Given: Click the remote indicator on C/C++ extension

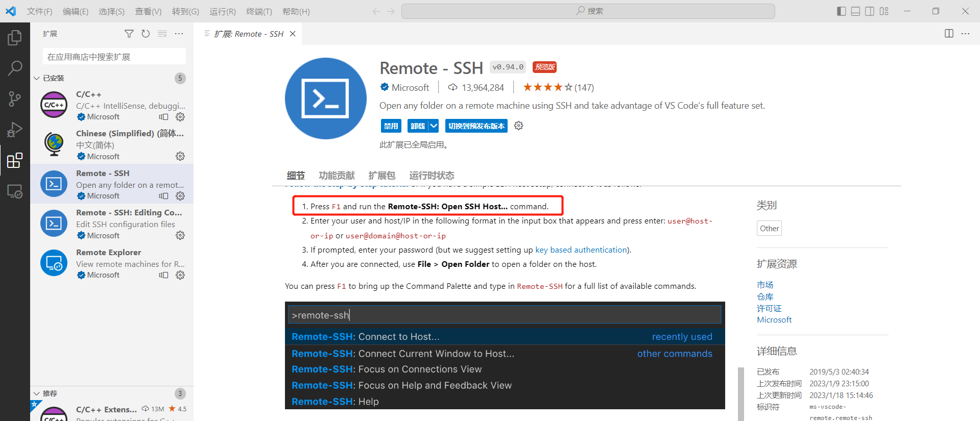Looking at the screenshot, I should [163, 117].
